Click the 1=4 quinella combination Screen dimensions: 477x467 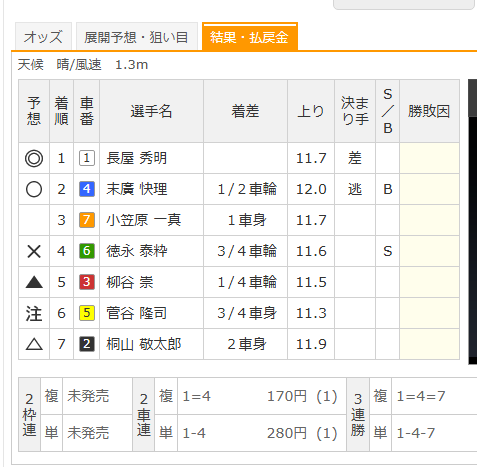[x=197, y=396]
